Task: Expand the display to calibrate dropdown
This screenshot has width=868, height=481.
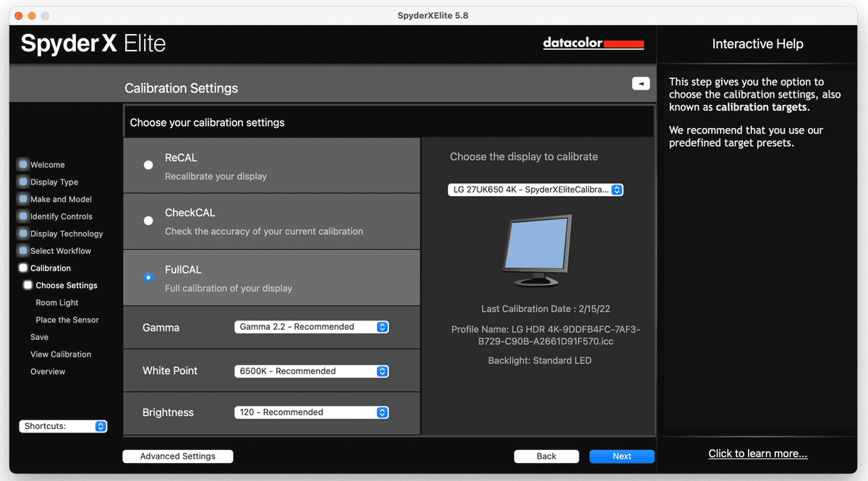Action: click(x=535, y=189)
